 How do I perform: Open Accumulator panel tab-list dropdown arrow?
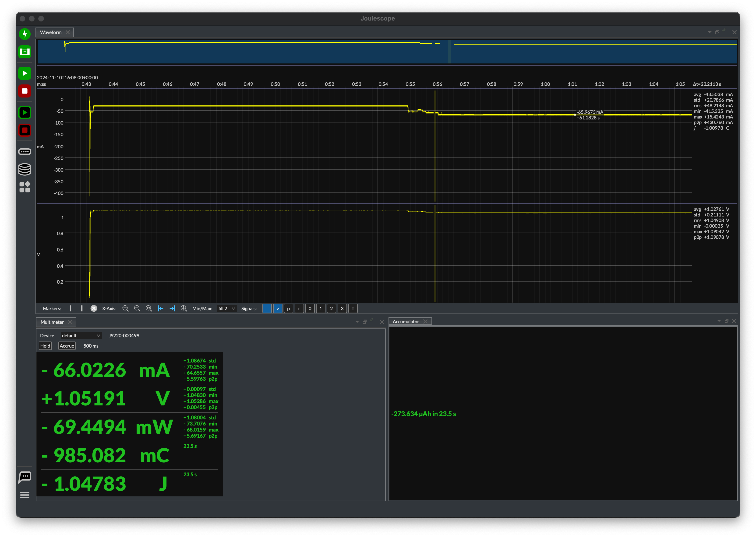(719, 321)
